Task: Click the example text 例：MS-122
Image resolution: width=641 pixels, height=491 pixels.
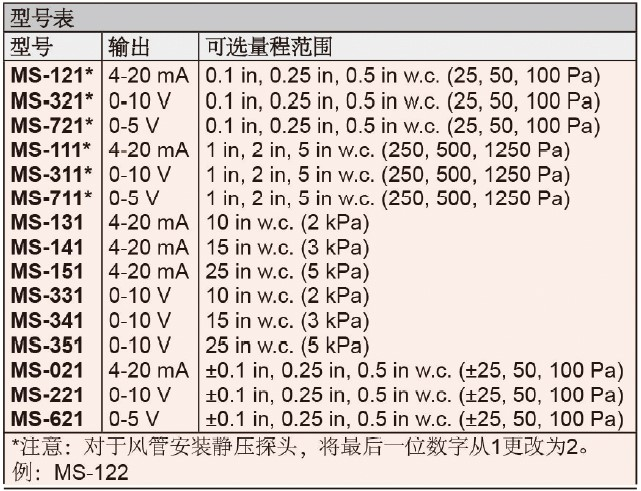Action: point(70,472)
